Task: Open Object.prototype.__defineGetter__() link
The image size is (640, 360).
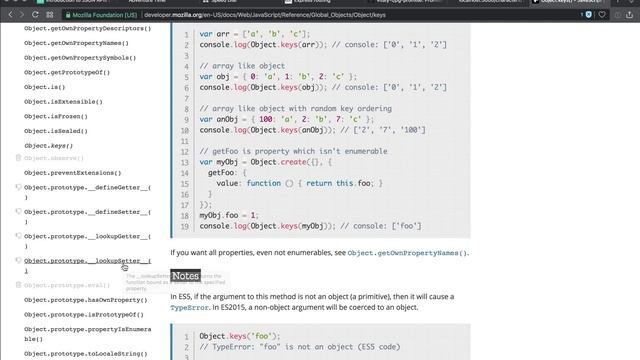Action: coord(87,192)
